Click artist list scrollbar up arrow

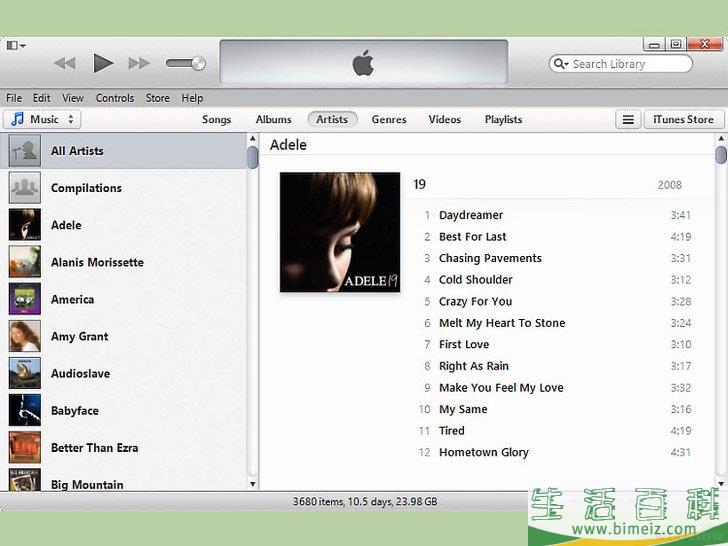coord(253,138)
